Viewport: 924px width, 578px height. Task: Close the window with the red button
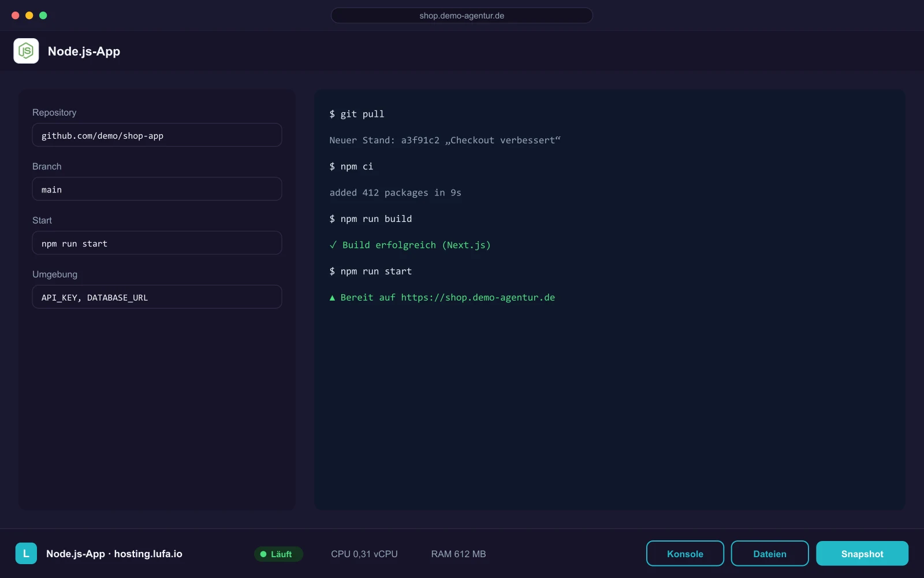click(16, 16)
